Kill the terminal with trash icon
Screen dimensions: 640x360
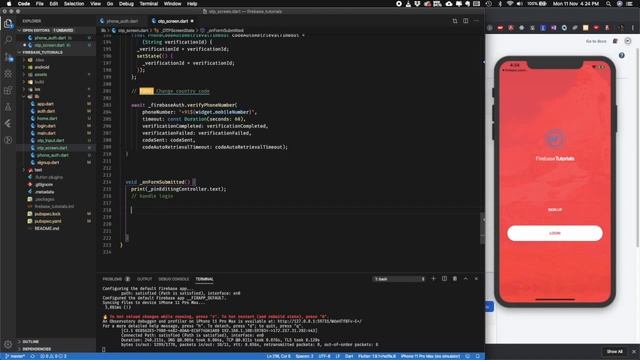455,279
